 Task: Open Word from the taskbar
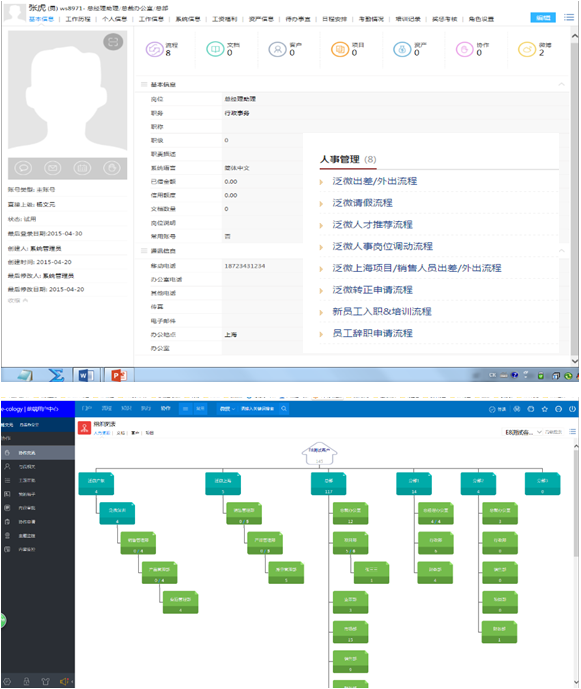point(86,375)
